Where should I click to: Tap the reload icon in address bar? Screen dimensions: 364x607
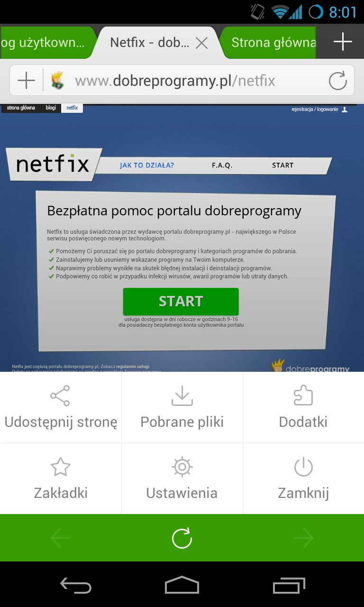[x=337, y=81]
